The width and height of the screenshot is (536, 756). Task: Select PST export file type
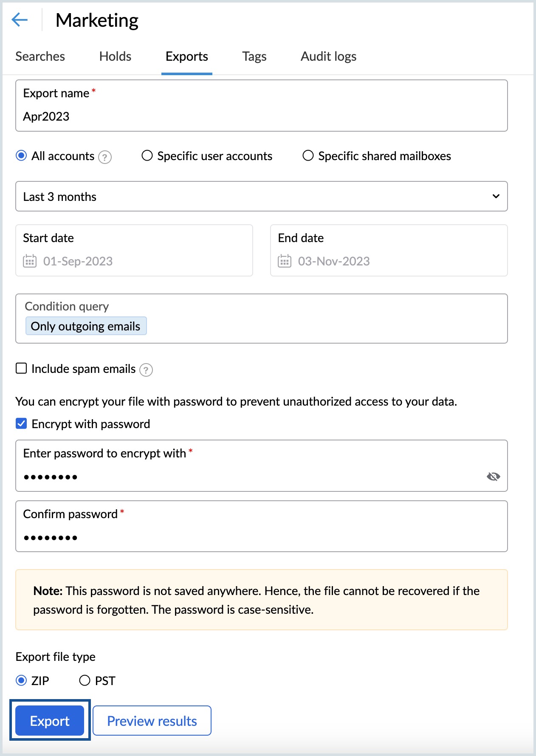(85, 680)
